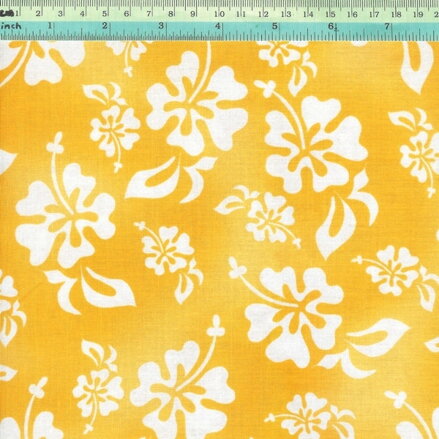Select the 4 inch mark on the ruler

click(x=218, y=26)
